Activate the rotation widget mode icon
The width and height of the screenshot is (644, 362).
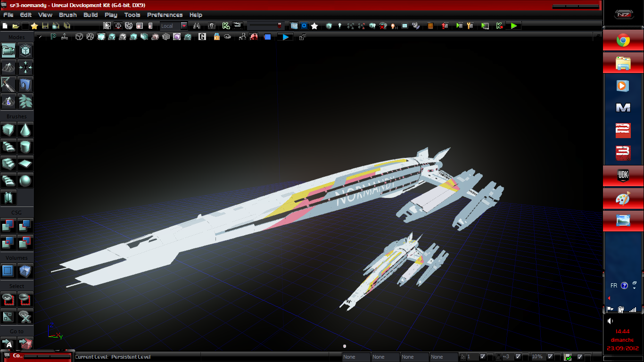tap(128, 26)
